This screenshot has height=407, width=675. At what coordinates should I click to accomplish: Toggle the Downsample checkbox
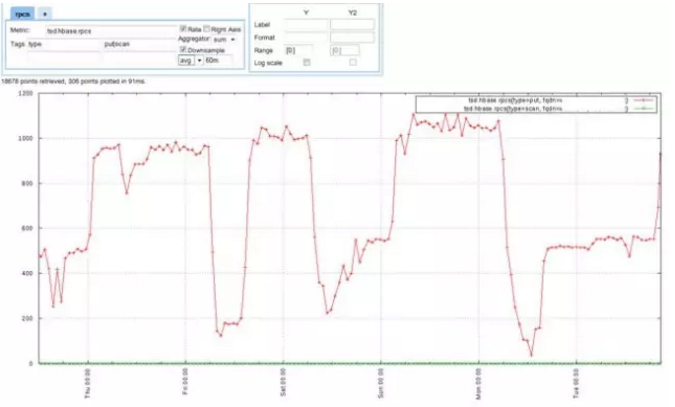pyautogui.click(x=183, y=50)
